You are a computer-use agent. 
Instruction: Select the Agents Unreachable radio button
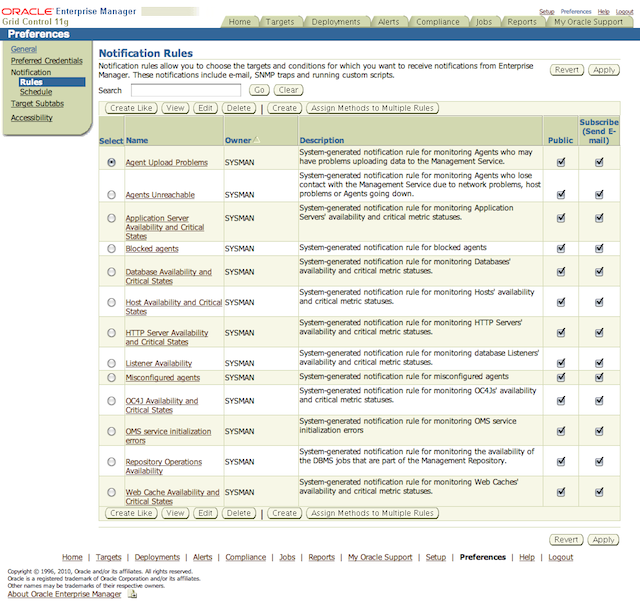click(111, 194)
